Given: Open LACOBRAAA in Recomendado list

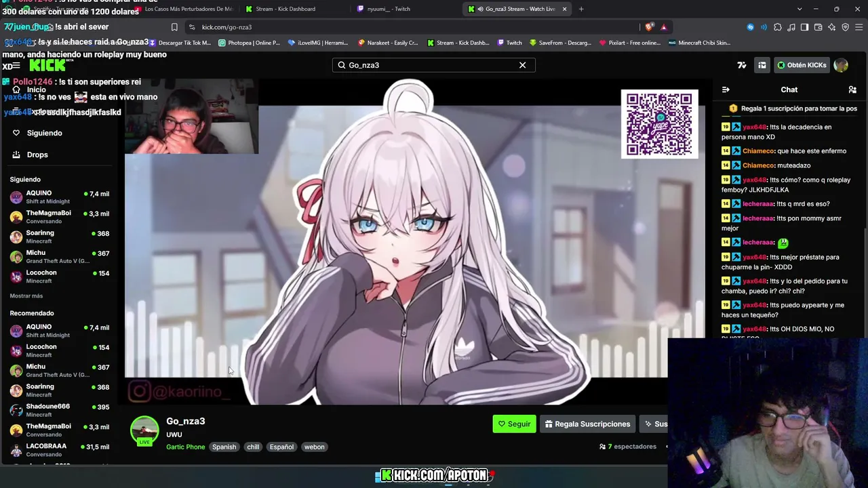Looking at the screenshot, I should pyautogui.click(x=60, y=450).
